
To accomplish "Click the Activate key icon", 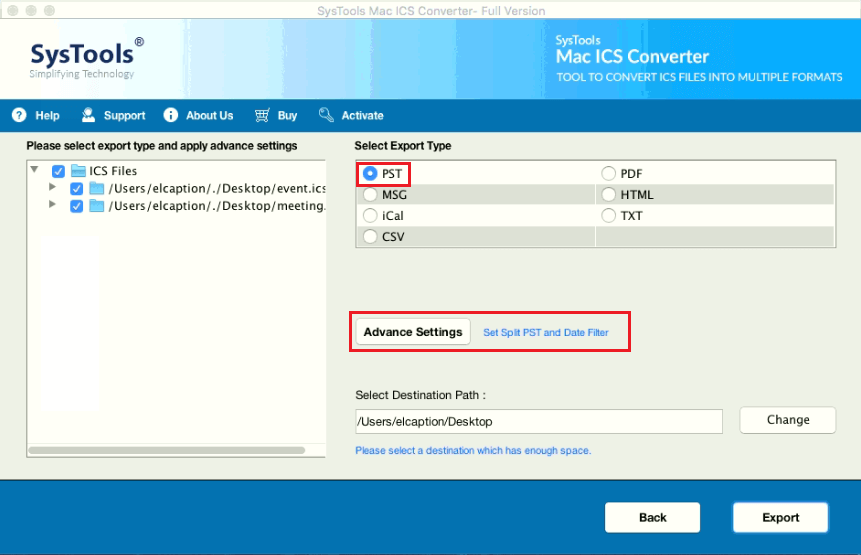I will click(x=326, y=115).
